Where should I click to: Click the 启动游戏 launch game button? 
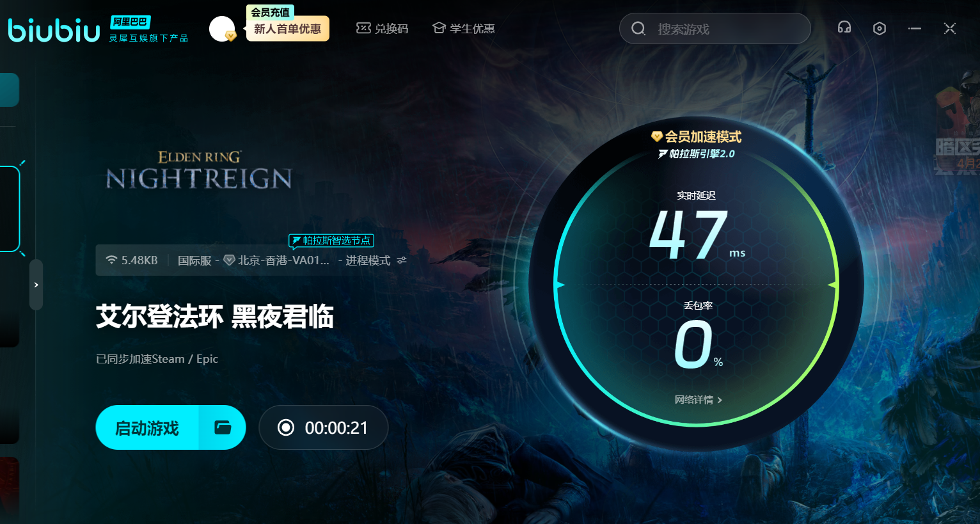click(x=147, y=427)
